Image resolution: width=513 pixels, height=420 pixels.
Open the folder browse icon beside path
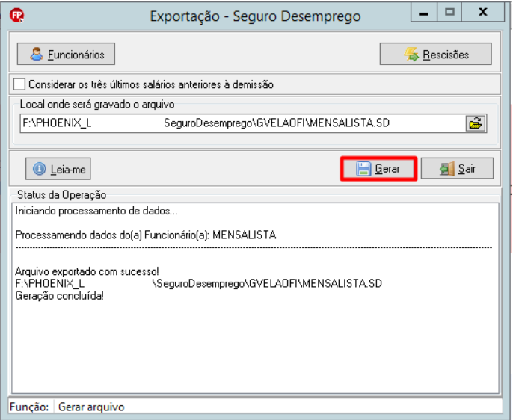point(476,123)
